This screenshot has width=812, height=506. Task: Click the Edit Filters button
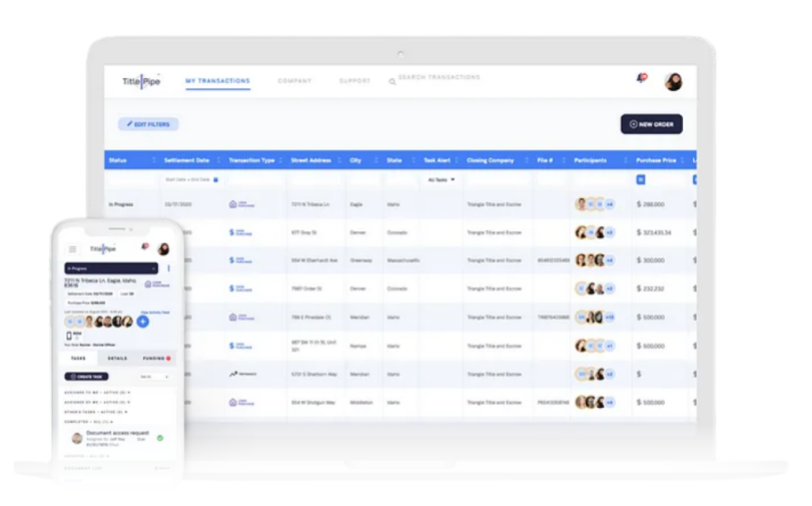click(148, 124)
